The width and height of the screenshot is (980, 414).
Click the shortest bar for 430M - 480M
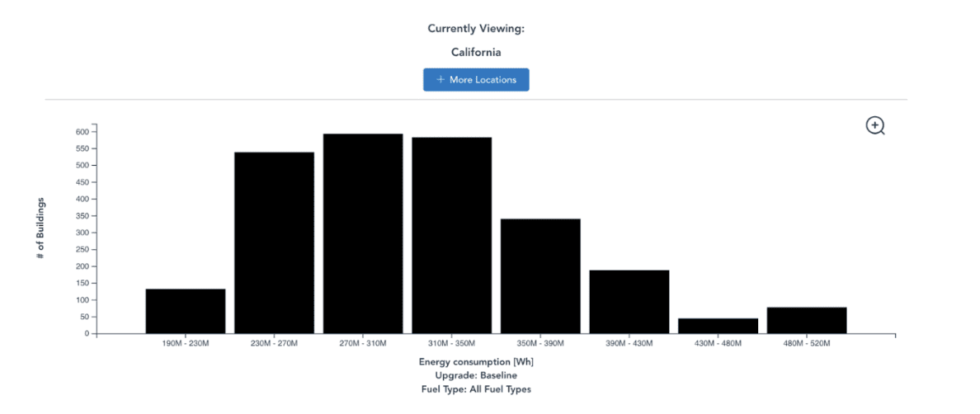click(x=718, y=326)
